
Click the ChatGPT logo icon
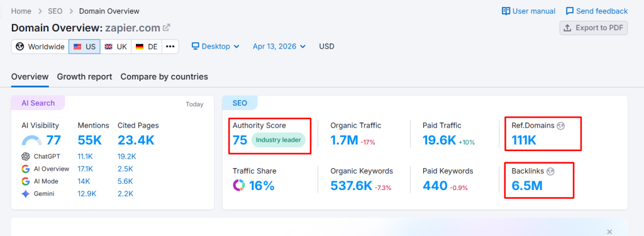26,157
